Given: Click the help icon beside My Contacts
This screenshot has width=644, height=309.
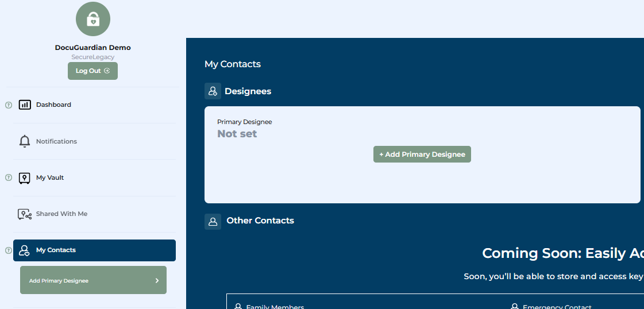Looking at the screenshot, I should [8, 250].
